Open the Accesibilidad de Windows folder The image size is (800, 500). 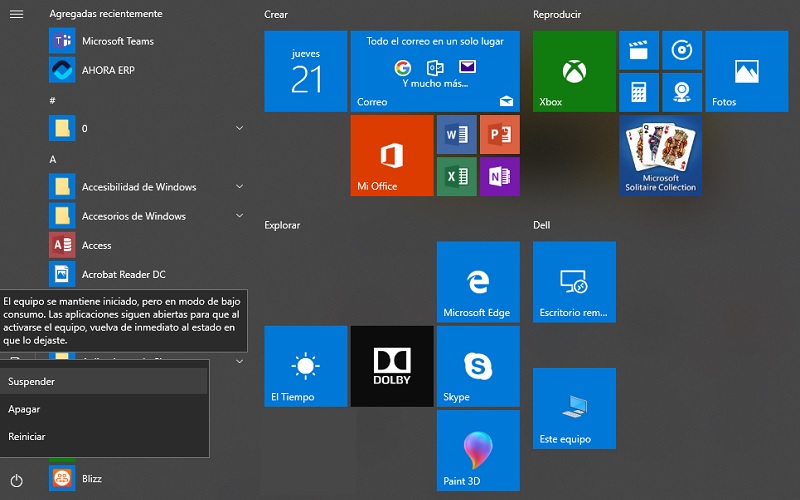tap(148, 187)
